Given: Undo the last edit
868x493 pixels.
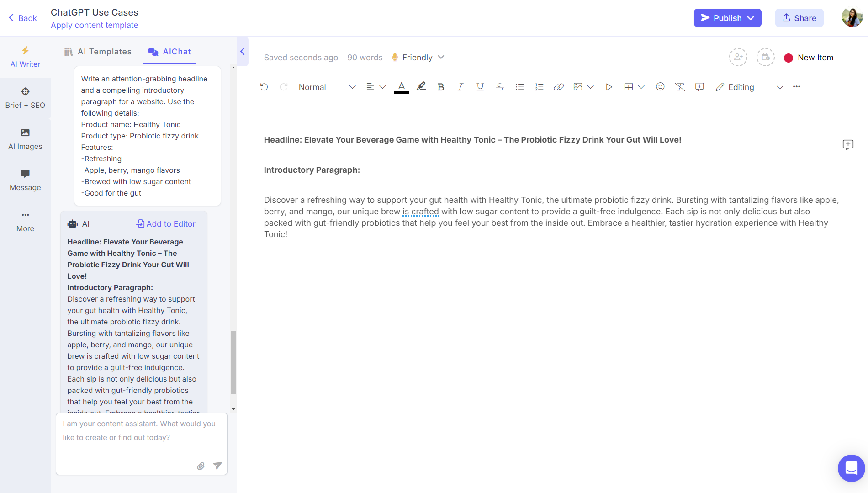Looking at the screenshot, I should click(x=264, y=86).
